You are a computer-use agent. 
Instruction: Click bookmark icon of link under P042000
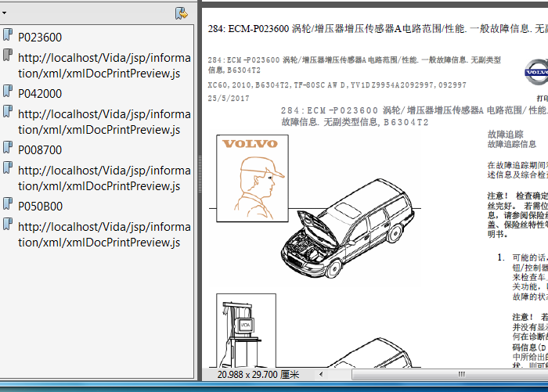(x=8, y=111)
